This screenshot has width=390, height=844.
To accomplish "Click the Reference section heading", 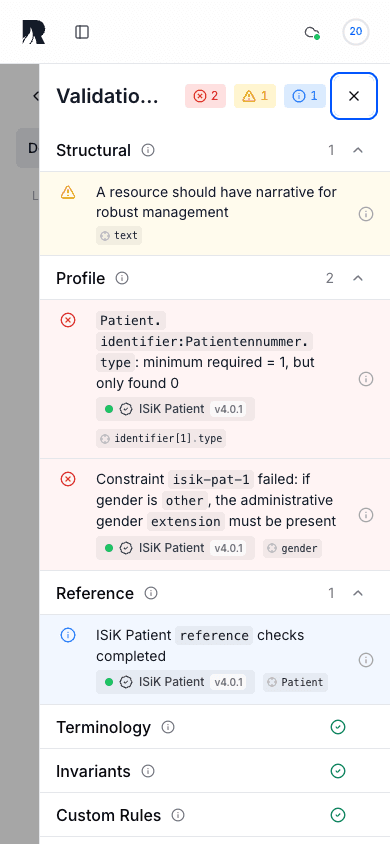I will click(x=95, y=593).
